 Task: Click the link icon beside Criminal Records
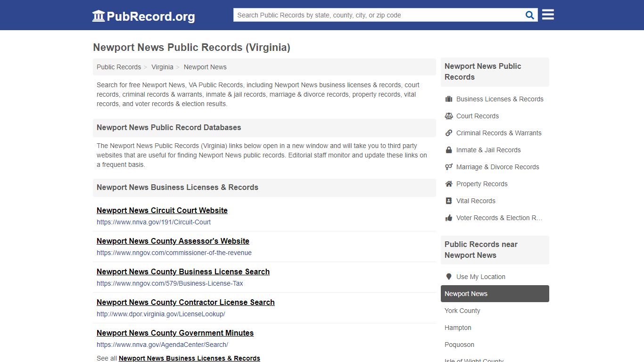click(449, 133)
